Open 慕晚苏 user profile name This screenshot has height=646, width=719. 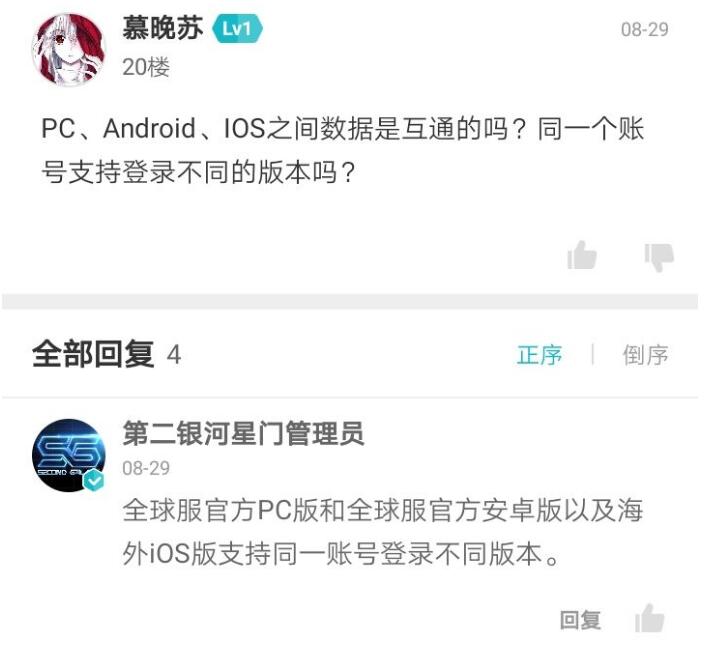163,28
